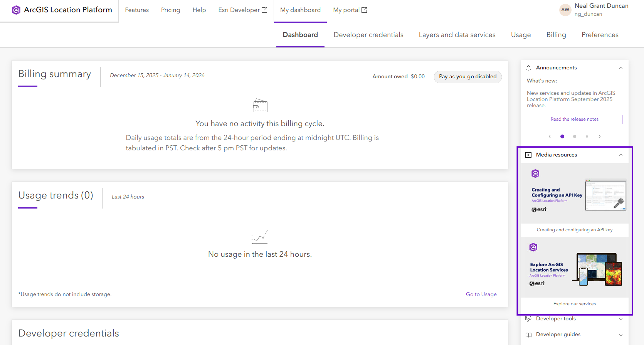This screenshot has width=644, height=345.
Task: Open the Preferences tab
Action: (600, 35)
